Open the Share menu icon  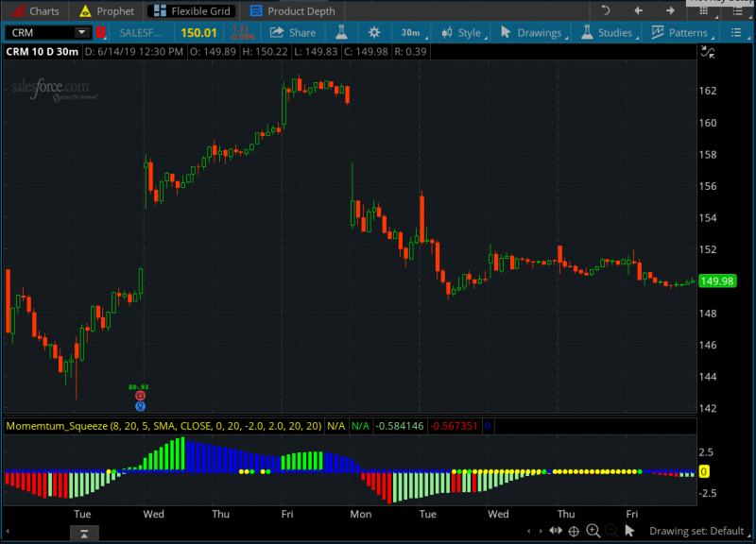293,32
